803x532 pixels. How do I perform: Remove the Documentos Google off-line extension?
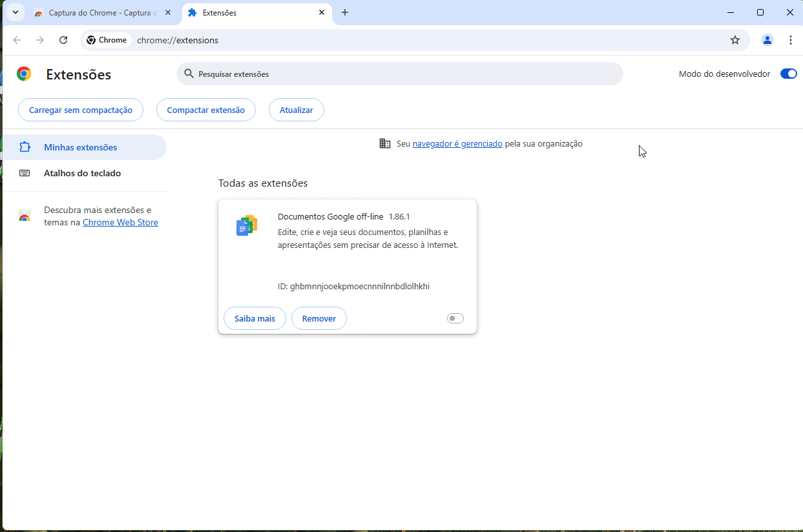[x=319, y=318]
